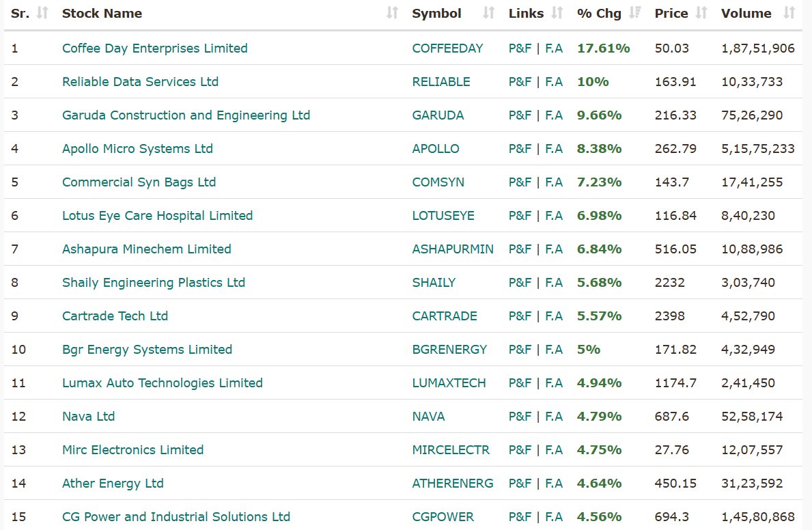Viewport: 812px width, 530px height.
Task: Open Bgr Energy Systems Limited link
Action: 147,350
